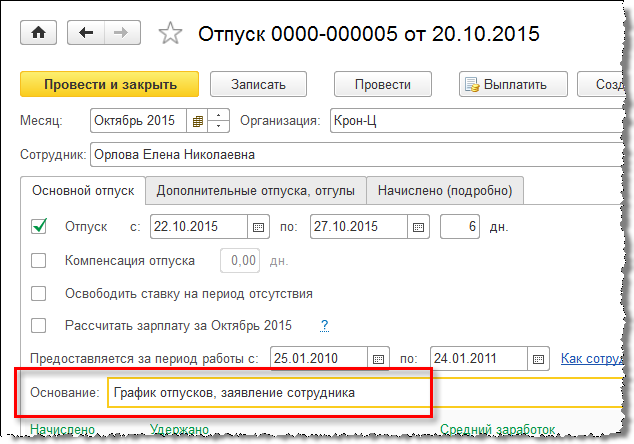Click the Начислено label
Viewport: 634px width, 444px height.
click(x=63, y=429)
